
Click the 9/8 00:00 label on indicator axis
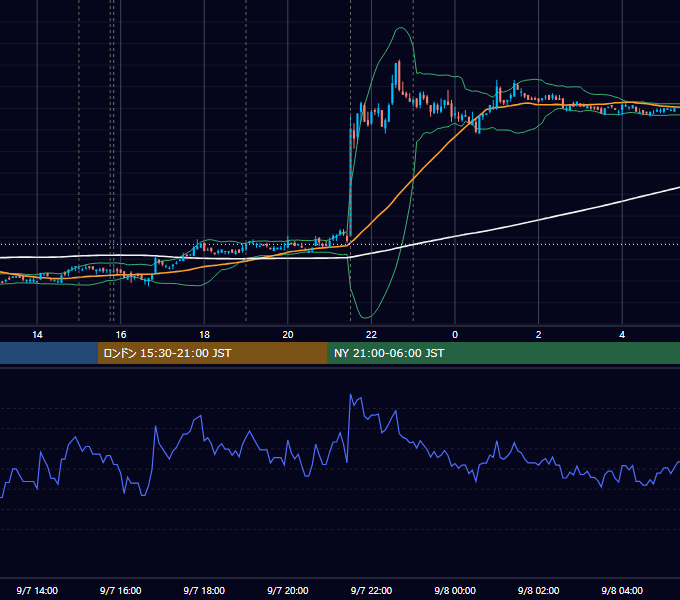point(455,590)
